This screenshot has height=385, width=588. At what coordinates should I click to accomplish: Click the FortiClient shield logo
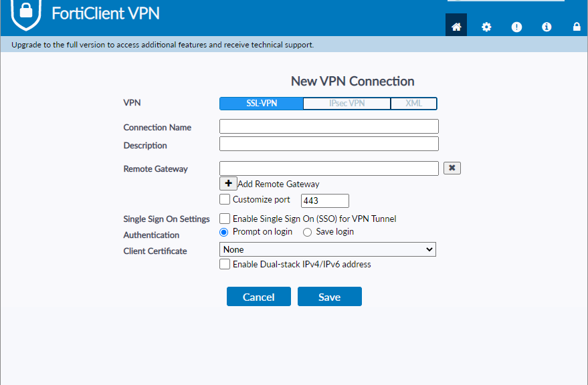[26, 14]
